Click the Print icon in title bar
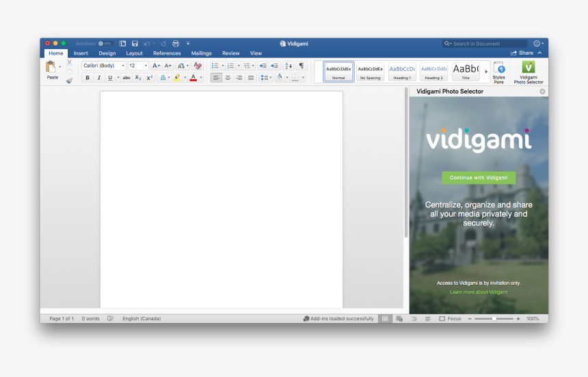This screenshot has height=377, width=588. click(176, 44)
